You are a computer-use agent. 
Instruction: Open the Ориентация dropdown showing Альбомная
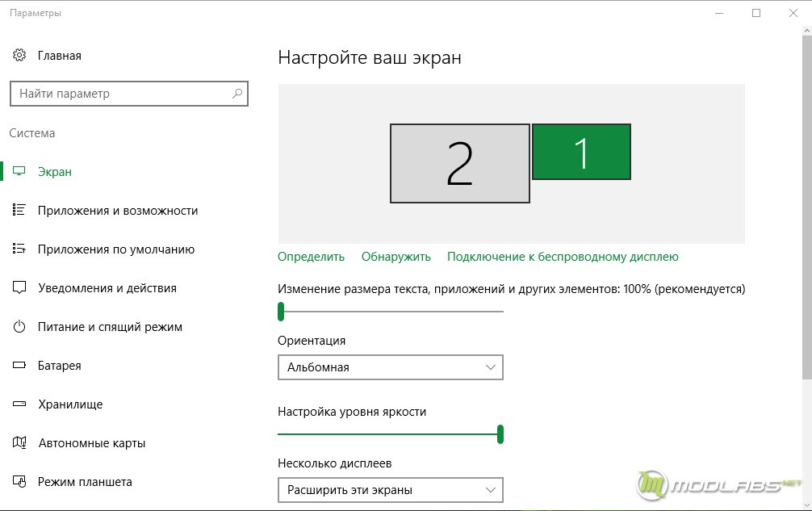391,367
